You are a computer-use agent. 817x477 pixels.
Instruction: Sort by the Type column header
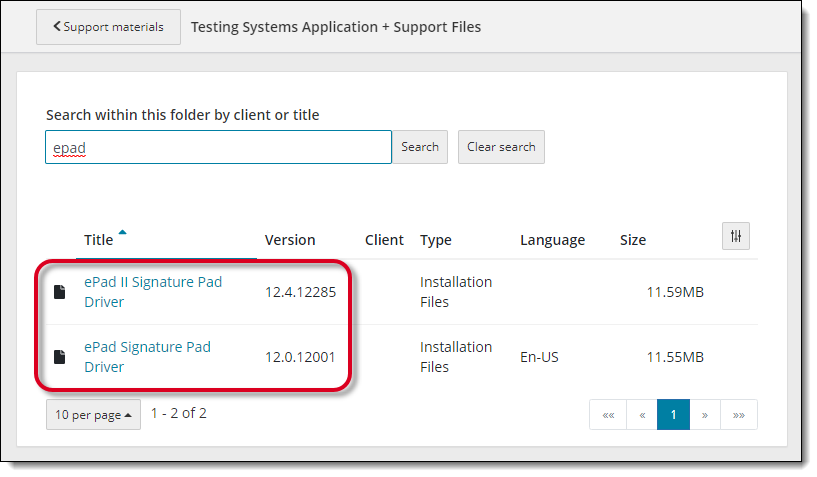436,240
